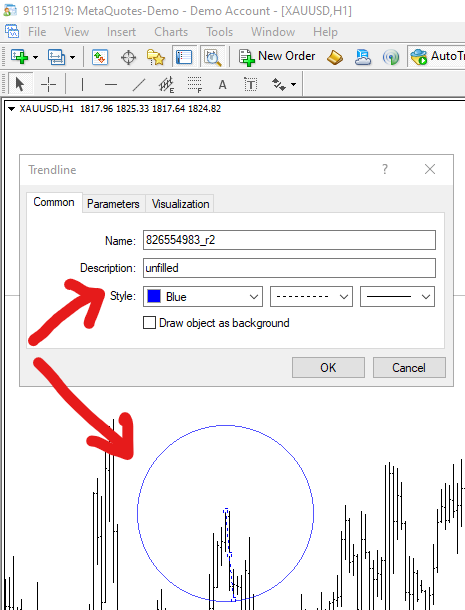Toggle the Data Window crosshair icon
Image resolution: width=465 pixels, height=610 pixels.
128,58
